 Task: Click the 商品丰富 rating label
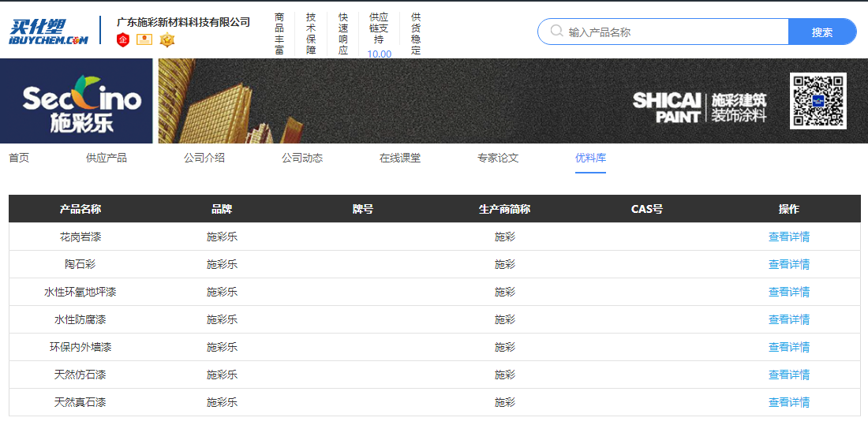[279, 34]
